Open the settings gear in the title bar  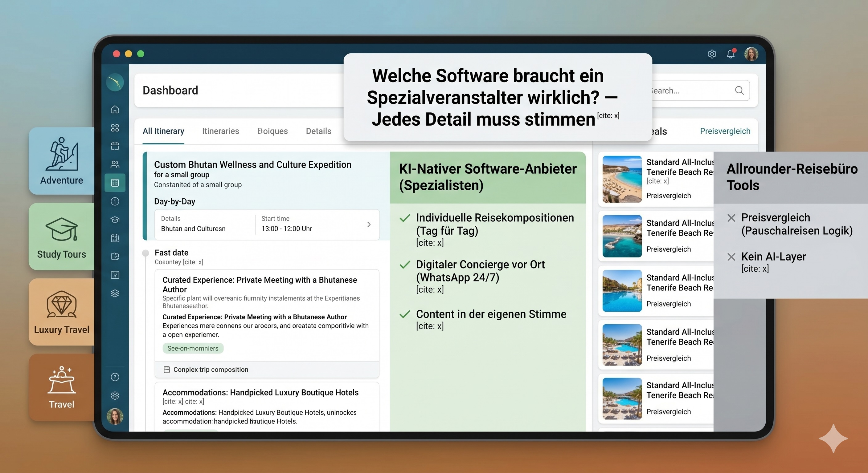pyautogui.click(x=712, y=54)
